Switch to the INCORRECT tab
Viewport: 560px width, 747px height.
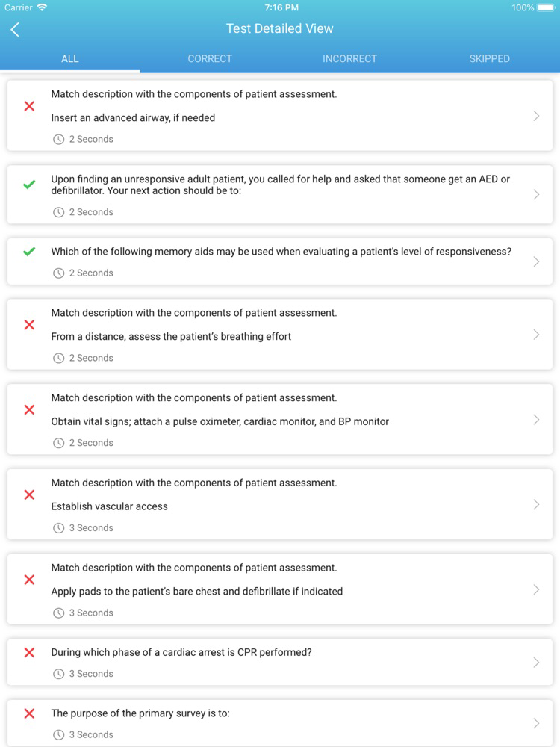349,58
